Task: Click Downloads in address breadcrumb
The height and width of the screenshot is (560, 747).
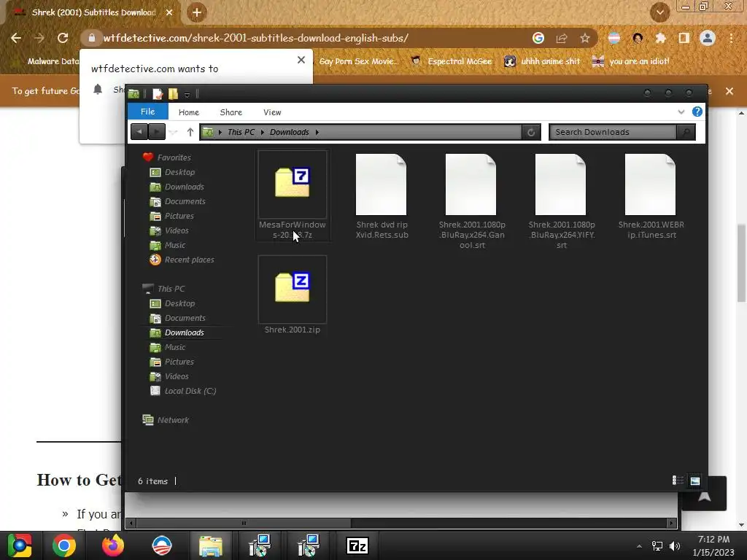Action: [x=289, y=132]
